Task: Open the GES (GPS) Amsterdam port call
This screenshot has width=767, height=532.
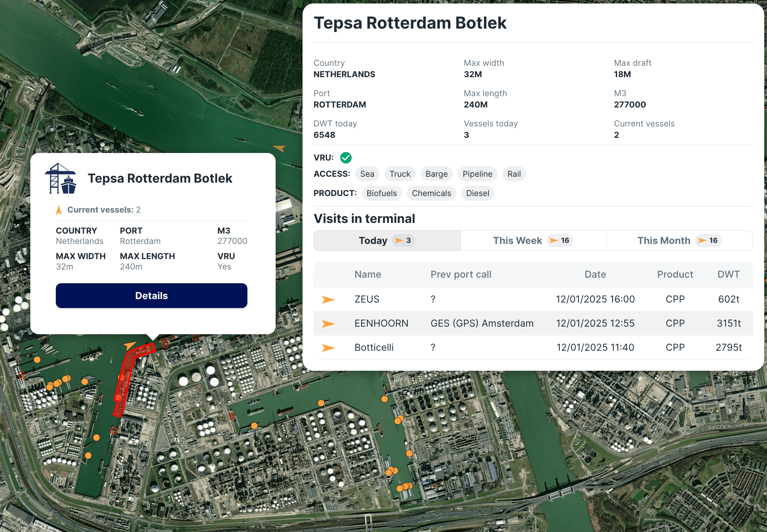Action: click(x=482, y=324)
